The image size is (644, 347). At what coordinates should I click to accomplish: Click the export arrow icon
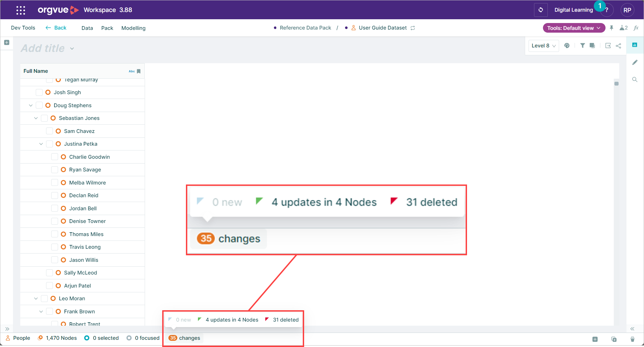click(608, 46)
